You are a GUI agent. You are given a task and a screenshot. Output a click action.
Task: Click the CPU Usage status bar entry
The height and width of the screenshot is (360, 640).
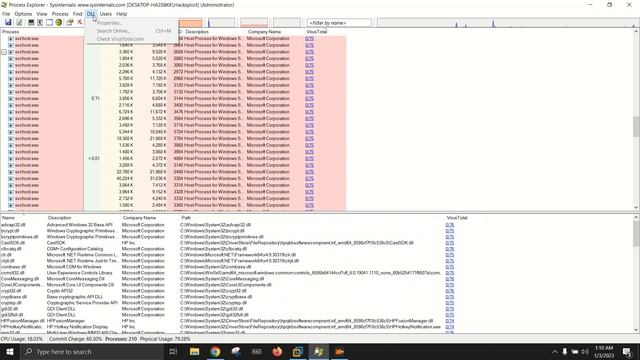(x=21, y=339)
